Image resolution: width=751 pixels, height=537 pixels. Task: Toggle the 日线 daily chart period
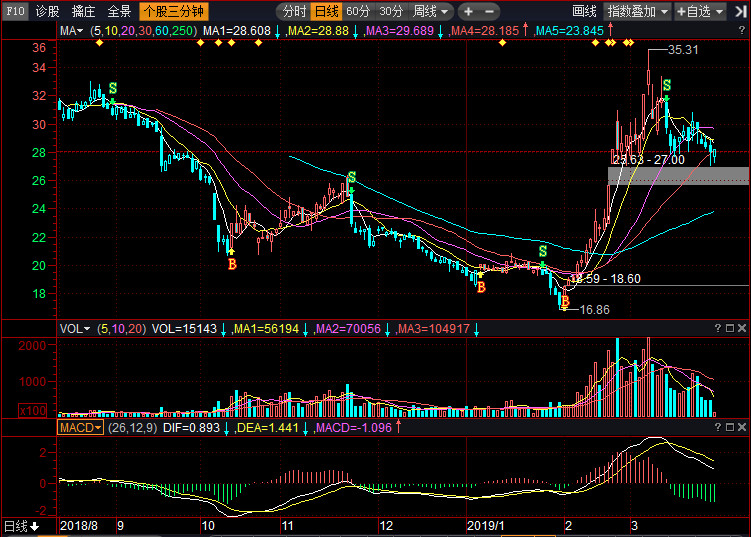click(326, 11)
